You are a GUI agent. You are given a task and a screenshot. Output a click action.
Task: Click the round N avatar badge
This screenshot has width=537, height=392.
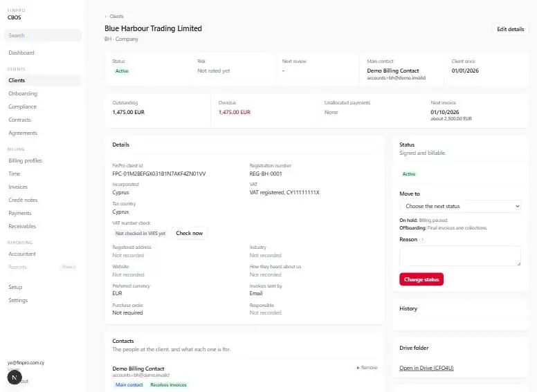tap(15, 377)
